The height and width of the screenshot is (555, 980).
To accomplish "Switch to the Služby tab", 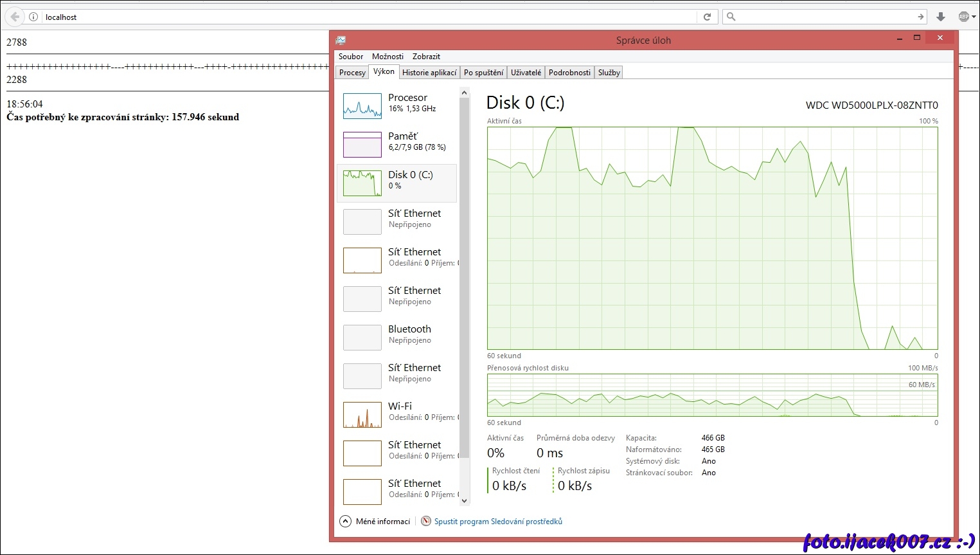I will (609, 73).
